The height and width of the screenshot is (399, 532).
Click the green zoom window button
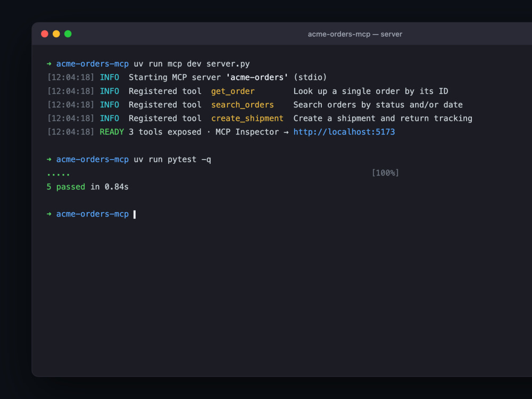(68, 34)
